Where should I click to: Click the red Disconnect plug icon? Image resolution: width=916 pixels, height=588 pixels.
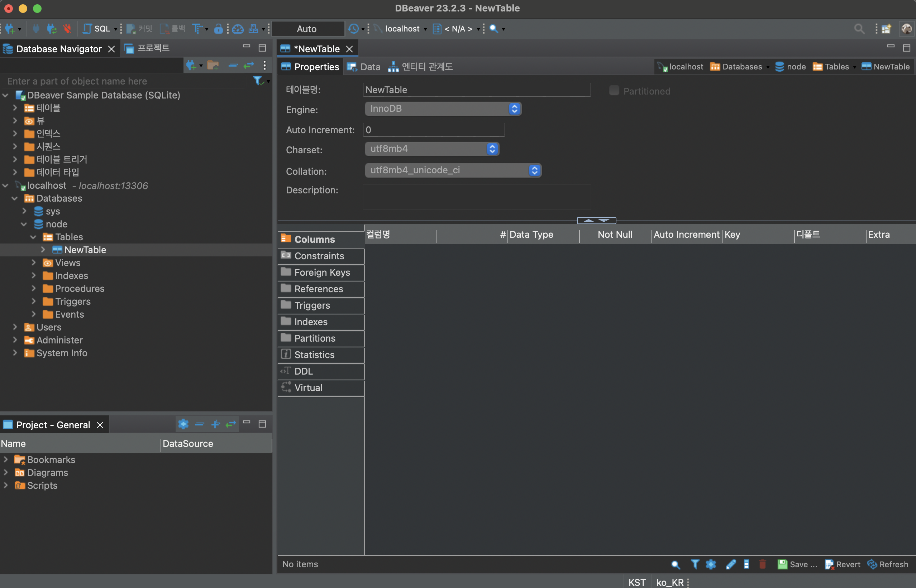[67, 29]
